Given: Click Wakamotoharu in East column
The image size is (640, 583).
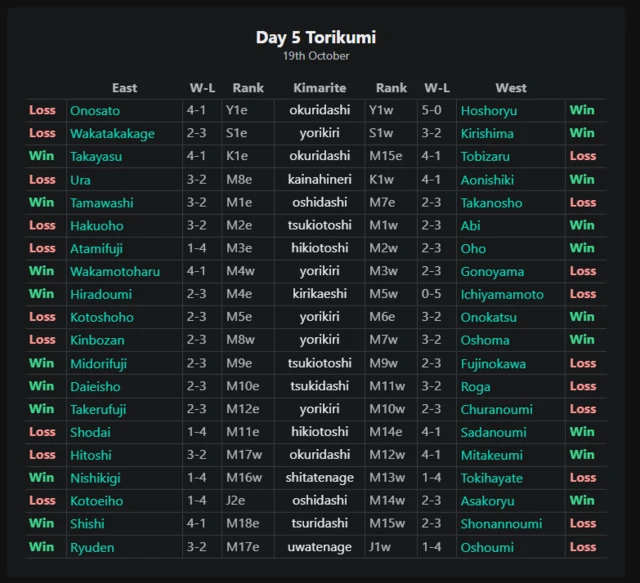Looking at the screenshot, I should click(x=114, y=272).
